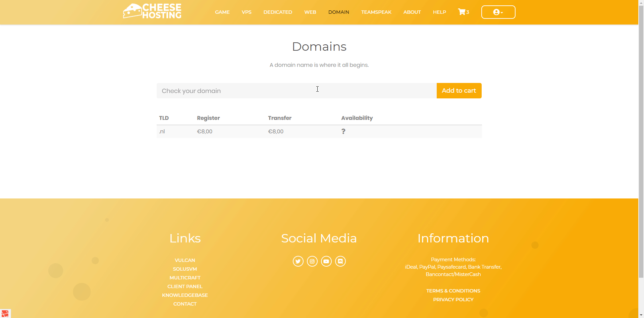This screenshot has height=318, width=644.
Task: Open the CLIENT PANEL footer link
Action: [185, 286]
